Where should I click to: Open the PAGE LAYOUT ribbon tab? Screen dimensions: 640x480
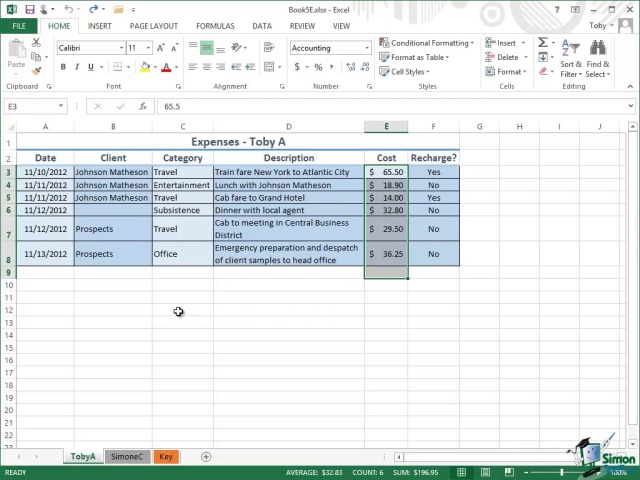153,26
